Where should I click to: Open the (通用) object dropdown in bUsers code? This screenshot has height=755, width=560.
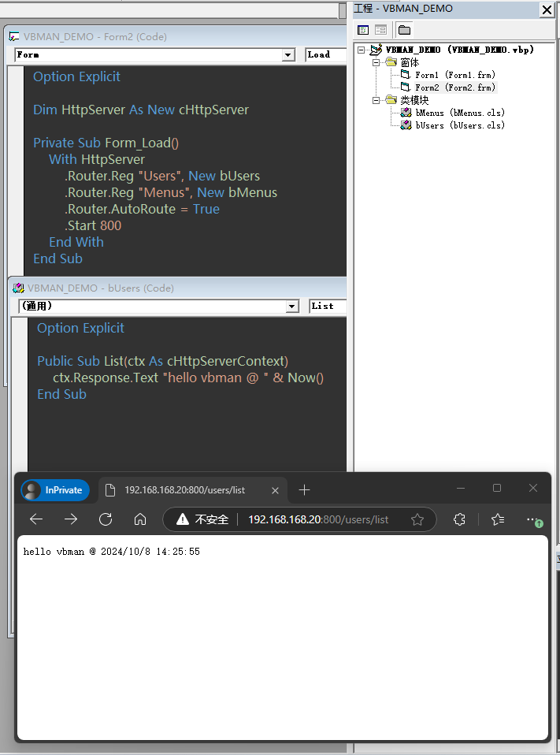coord(292,307)
